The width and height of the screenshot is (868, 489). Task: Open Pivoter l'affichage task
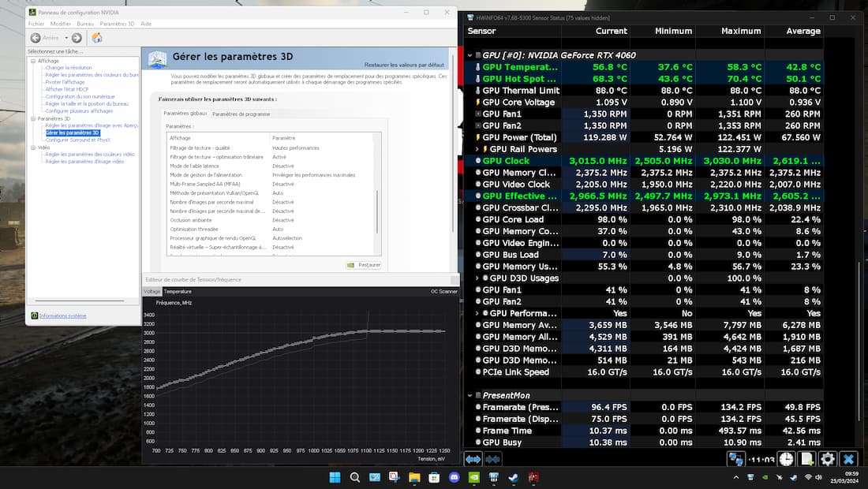[x=65, y=82]
